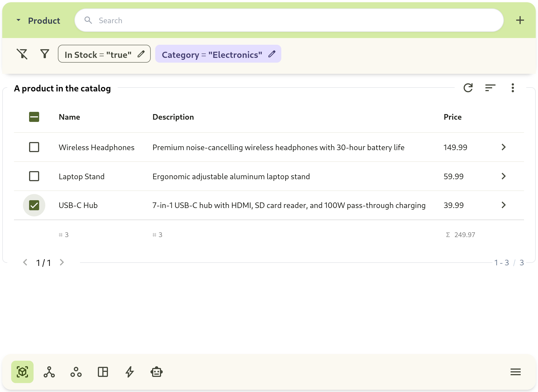Open the kebab menu on the catalog panel
Image resolution: width=538 pixels, height=392 pixels.
point(513,88)
